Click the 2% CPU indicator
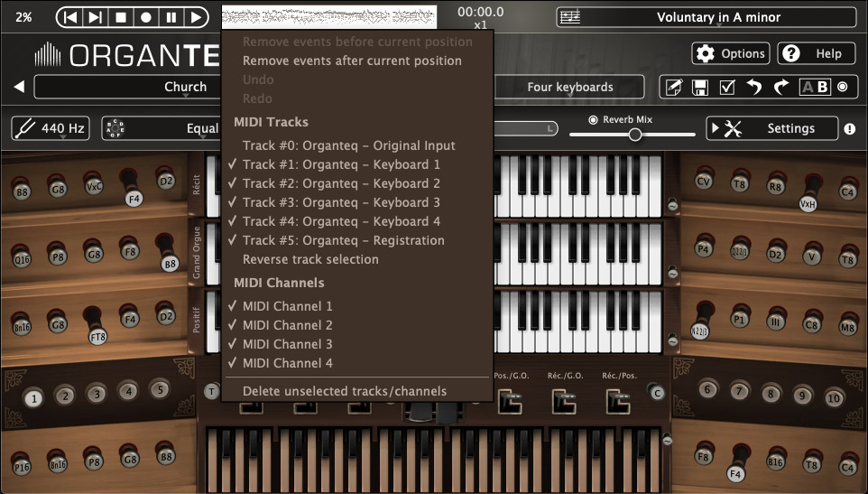Image resolution: width=868 pixels, height=494 pixels. point(23,17)
